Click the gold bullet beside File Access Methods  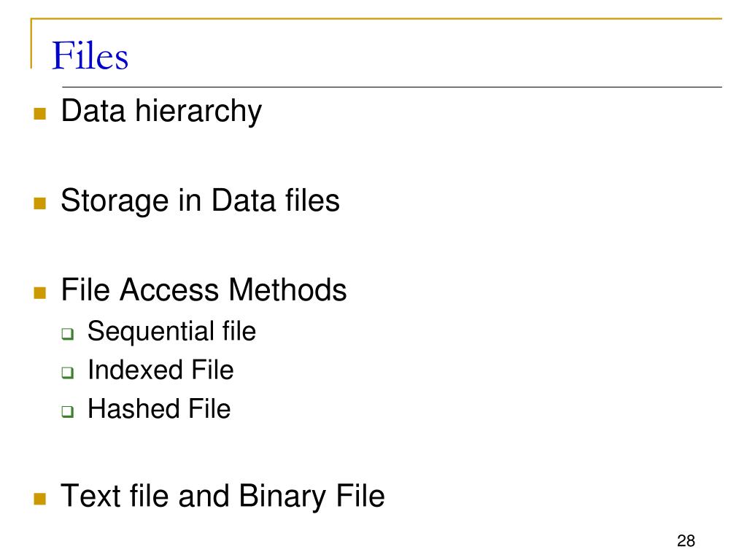(x=40, y=292)
